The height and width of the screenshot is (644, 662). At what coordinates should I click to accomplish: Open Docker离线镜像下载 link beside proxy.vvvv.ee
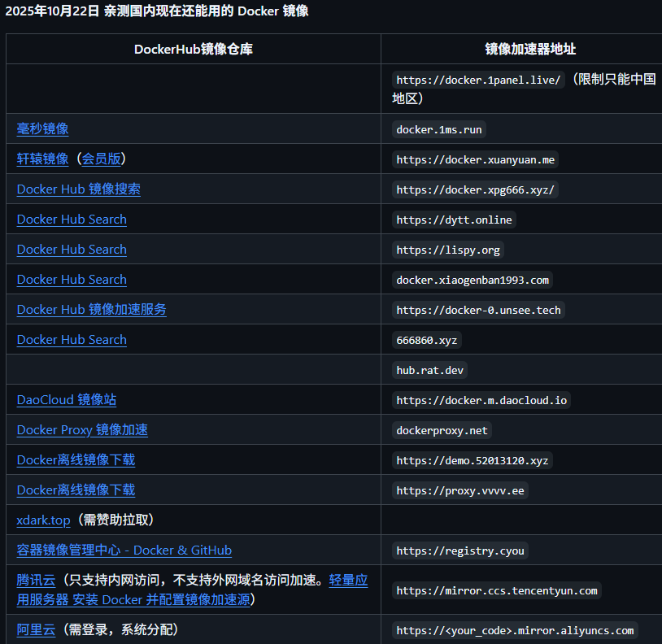(76, 490)
